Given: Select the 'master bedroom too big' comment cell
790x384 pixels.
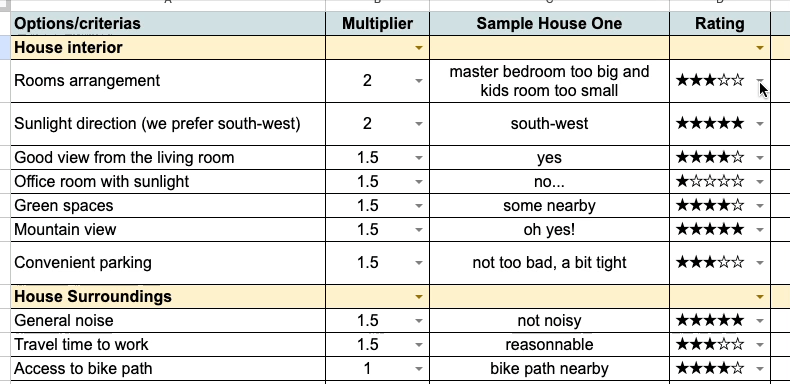Looking at the screenshot, I should click(x=549, y=81).
